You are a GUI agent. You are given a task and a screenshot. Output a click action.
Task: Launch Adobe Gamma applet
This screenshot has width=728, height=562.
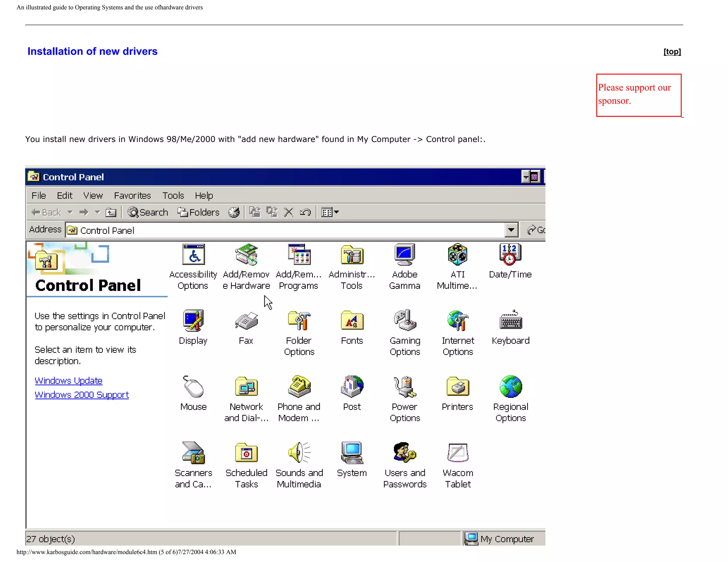tap(405, 254)
